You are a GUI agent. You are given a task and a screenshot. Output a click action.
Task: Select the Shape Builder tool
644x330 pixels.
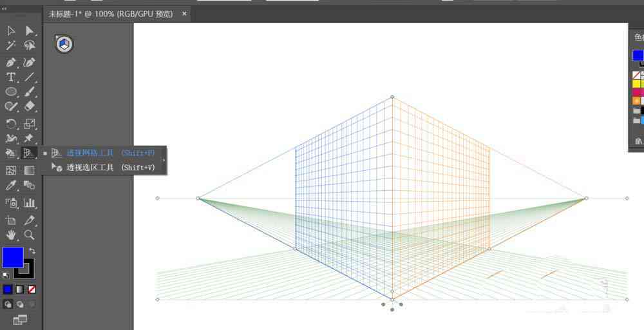click(x=11, y=153)
